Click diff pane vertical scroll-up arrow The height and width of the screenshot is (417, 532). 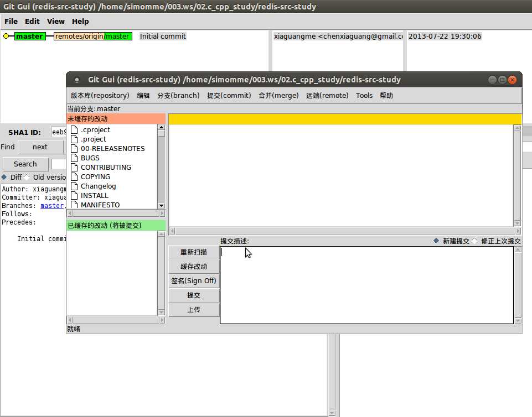[517, 128]
